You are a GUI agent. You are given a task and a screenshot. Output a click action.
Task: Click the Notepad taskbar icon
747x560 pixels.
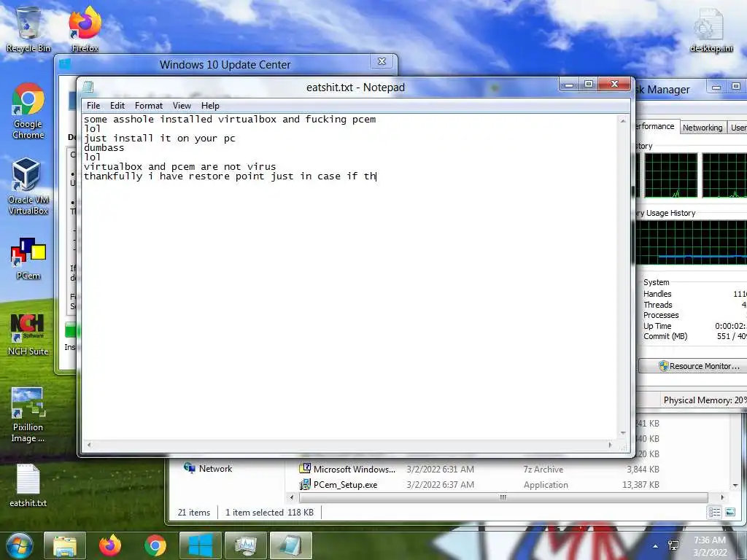point(290,545)
